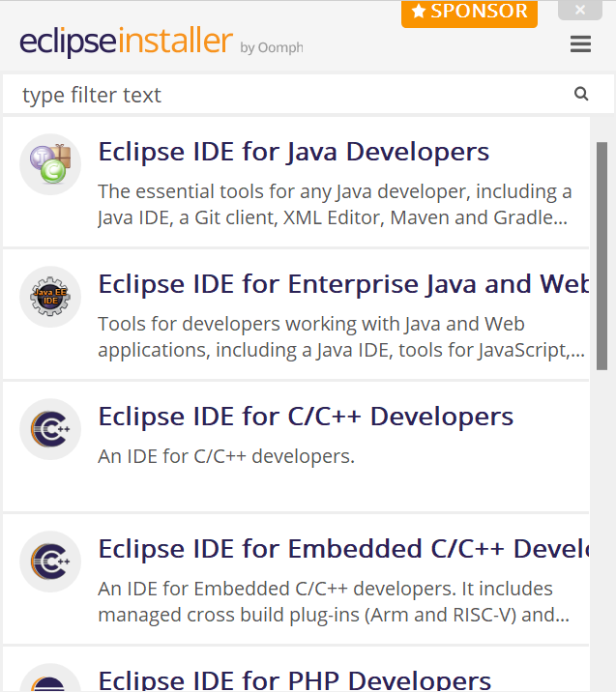The image size is (616, 692).
Task: Click the 'by Oomph' label
Action: (x=272, y=47)
